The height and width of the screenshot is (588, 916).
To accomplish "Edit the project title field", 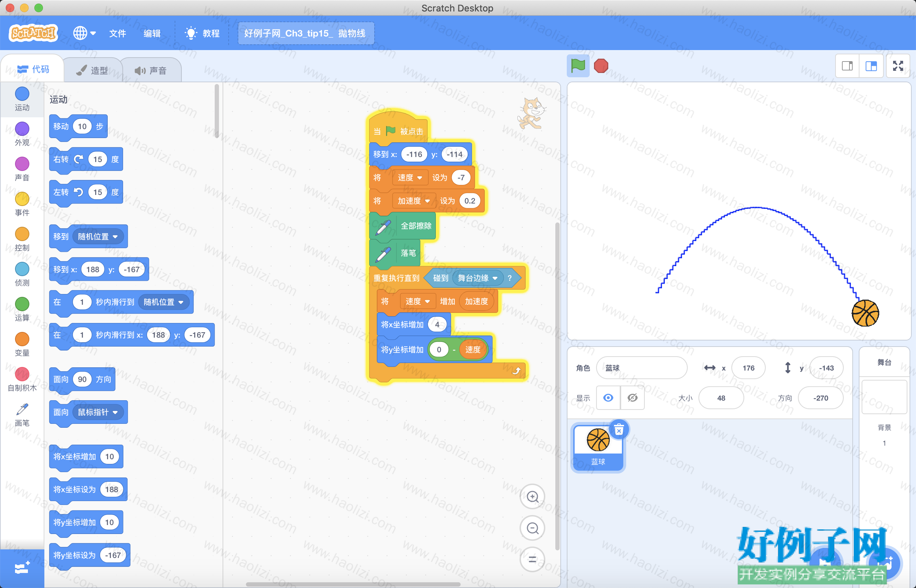I will coord(306,33).
